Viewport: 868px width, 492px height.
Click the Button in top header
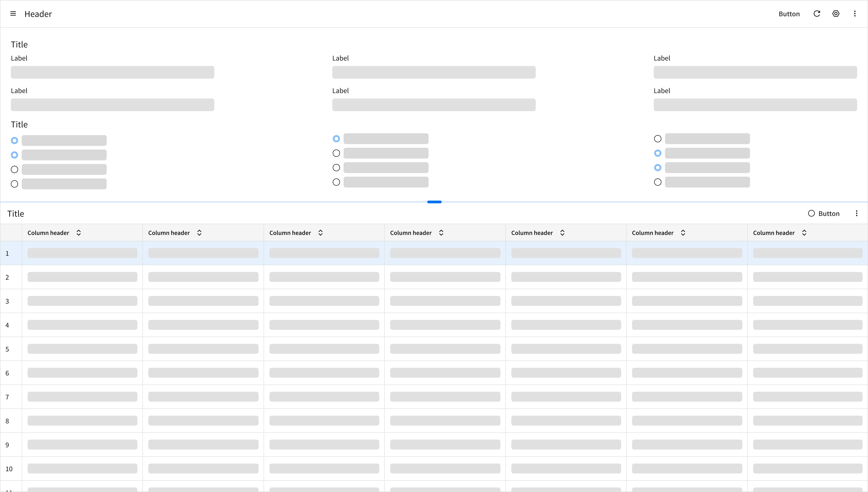pyautogui.click(x=789, y=14)
